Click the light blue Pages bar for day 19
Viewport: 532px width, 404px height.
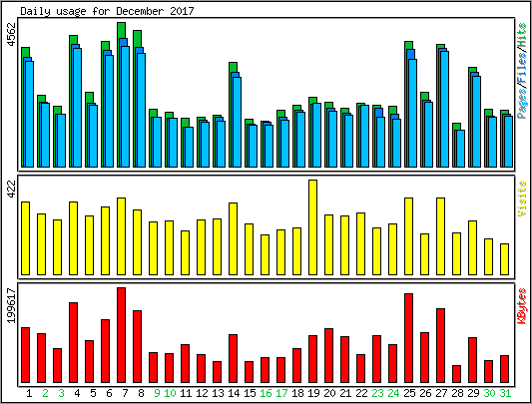[316, 135]
